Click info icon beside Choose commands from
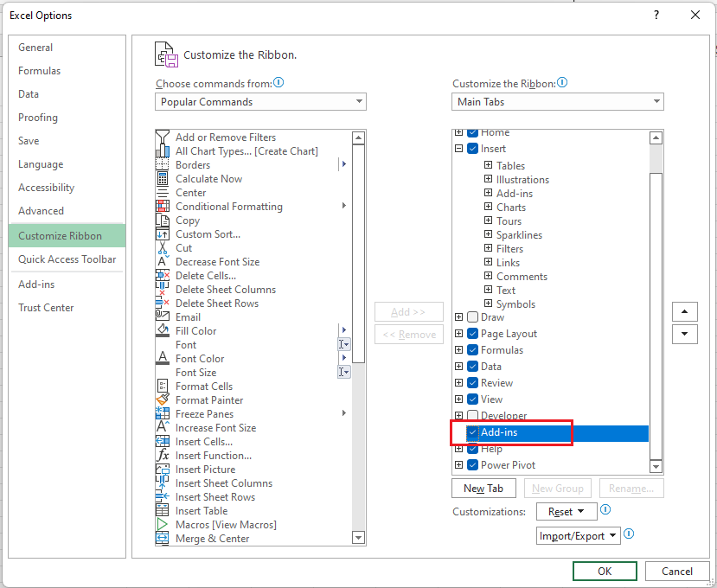The width and height of the screenshot is (717, 588). pos(278,83)
